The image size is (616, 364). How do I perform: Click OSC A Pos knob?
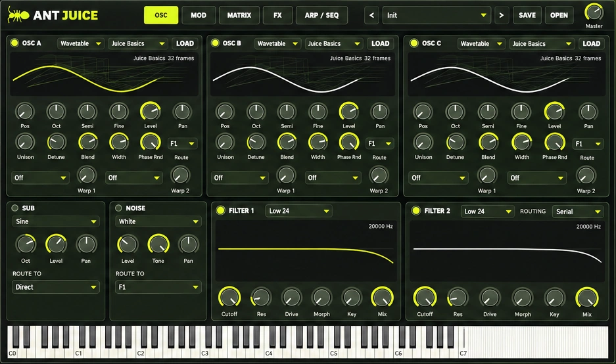25,112
